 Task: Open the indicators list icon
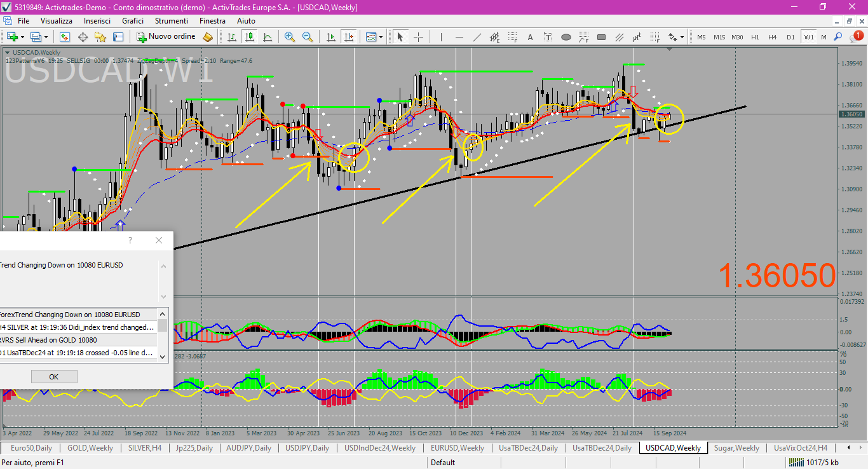click(x=371, y=37)
